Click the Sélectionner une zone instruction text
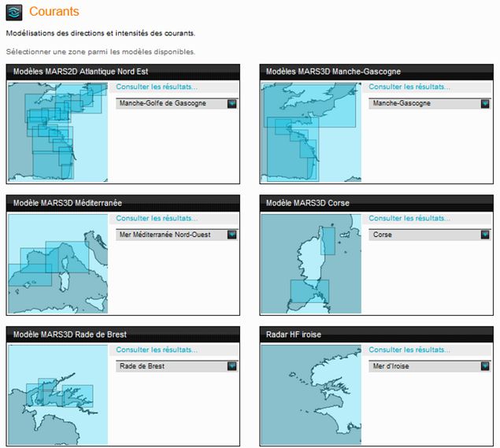The image size is (500, 448). click(101, 52)
